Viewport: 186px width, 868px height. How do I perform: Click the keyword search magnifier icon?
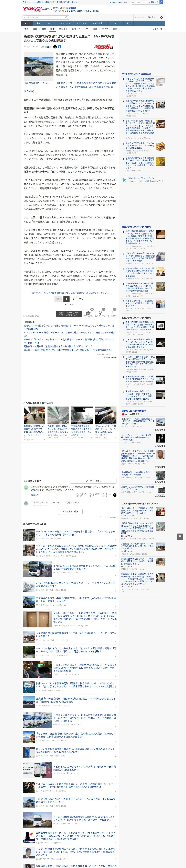66,18
